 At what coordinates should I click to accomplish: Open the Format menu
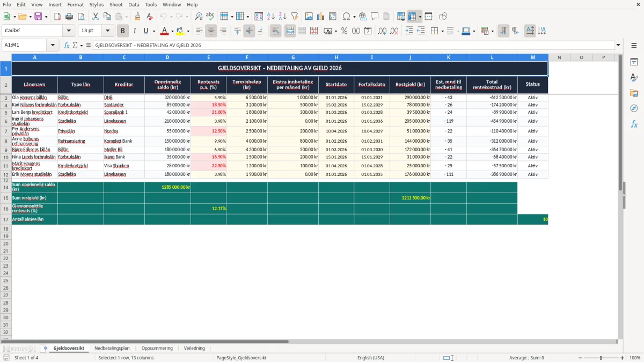coord(76,4)
